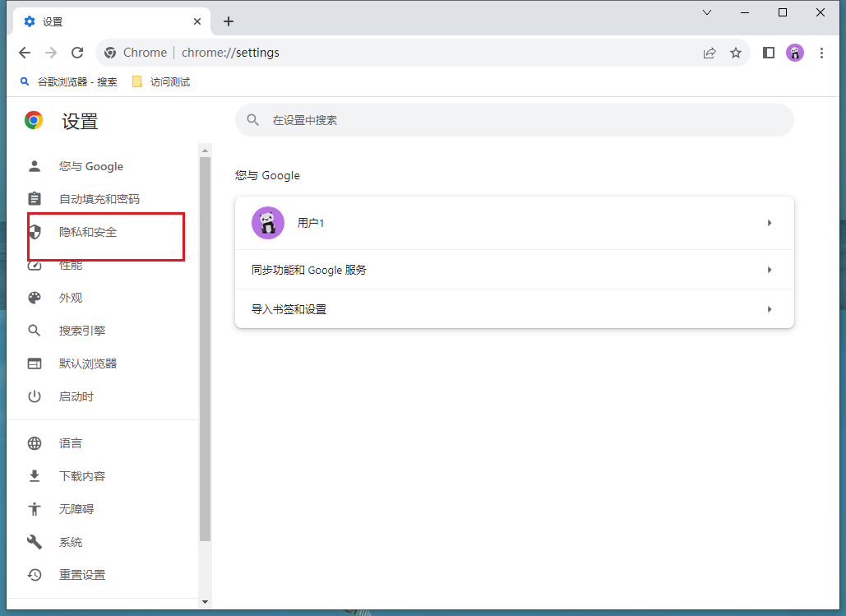Open 导入书签和设置 row
The image size is (846, 616).
514,308
